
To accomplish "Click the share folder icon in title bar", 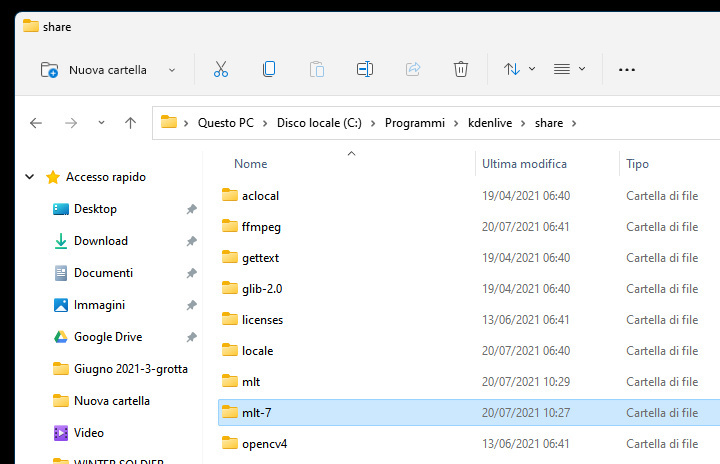I will point(31,26).
